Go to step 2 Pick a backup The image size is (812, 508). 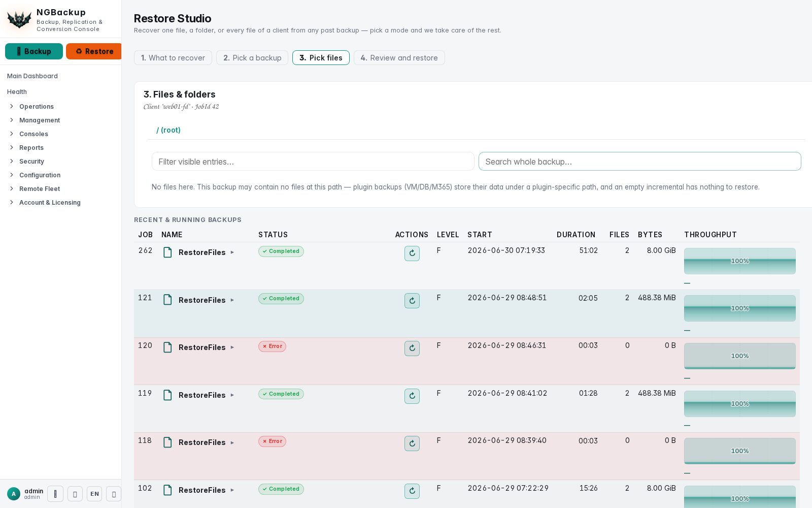[252, 58]
